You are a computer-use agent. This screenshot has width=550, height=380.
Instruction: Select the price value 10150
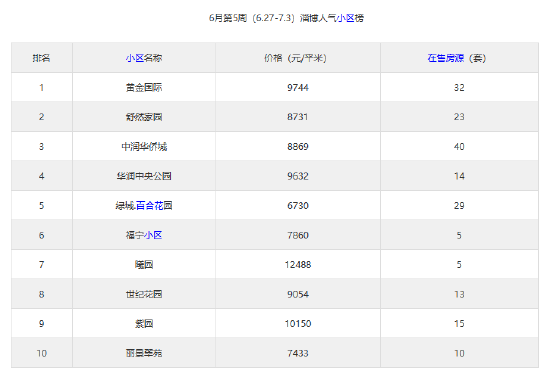298,324
